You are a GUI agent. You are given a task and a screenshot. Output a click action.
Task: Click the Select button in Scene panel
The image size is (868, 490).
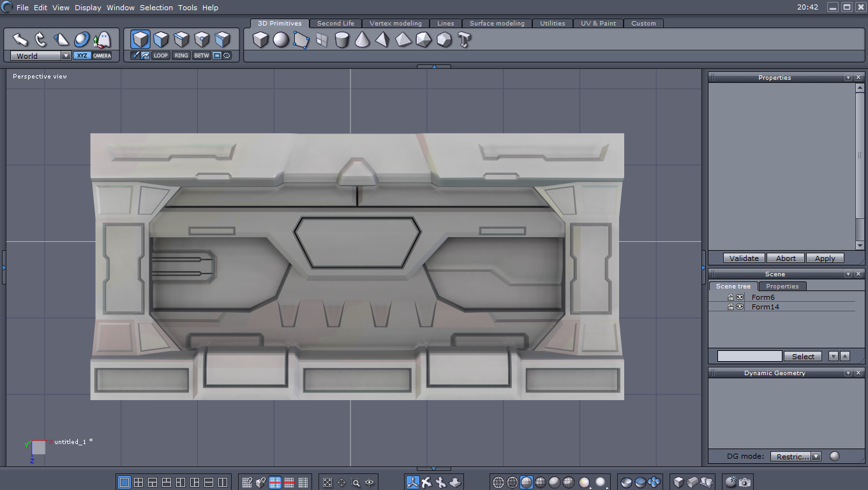pyautogui.click(x=803, y=357)
